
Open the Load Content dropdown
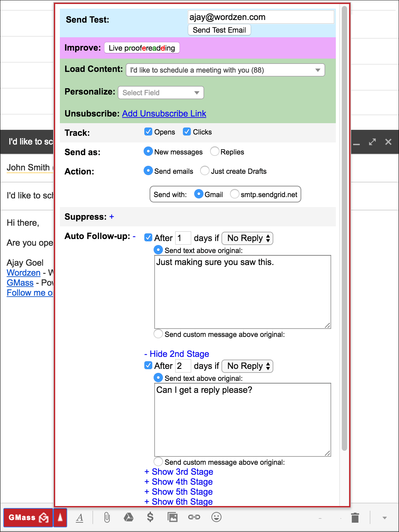click(225, 70)
